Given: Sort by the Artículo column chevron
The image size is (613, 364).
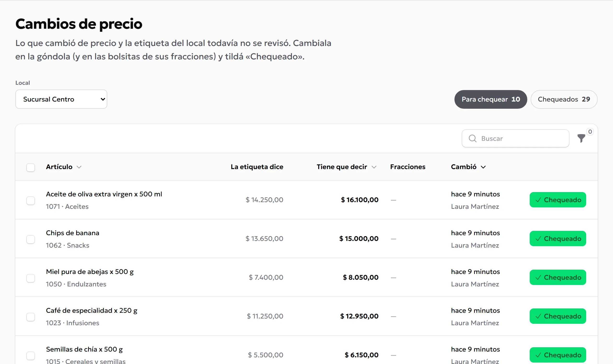Looking at the screenshot, I should click(x=79, y=167).
